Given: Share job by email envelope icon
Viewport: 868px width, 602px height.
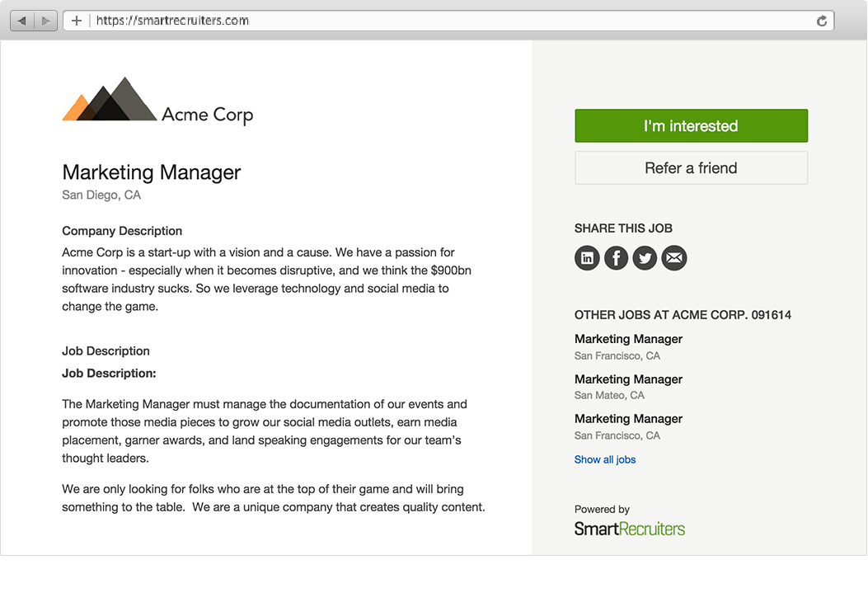Looking at the screenshot, I should pos(674,258).
